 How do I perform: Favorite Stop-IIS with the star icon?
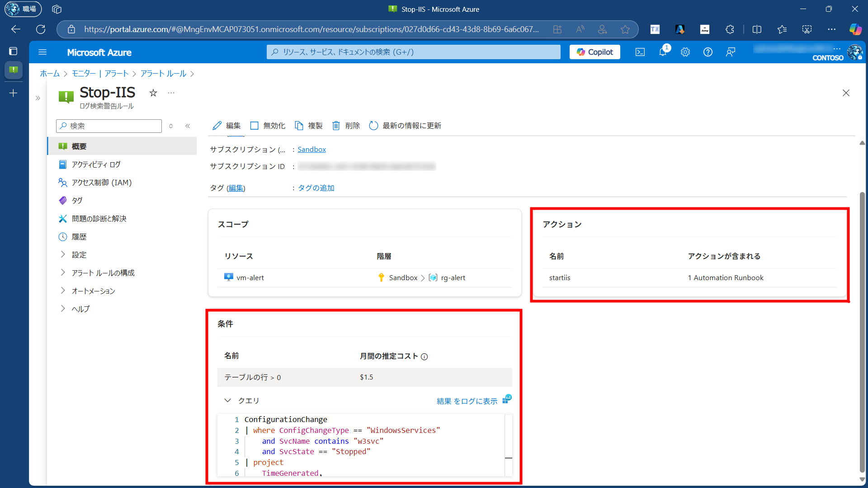153,93
